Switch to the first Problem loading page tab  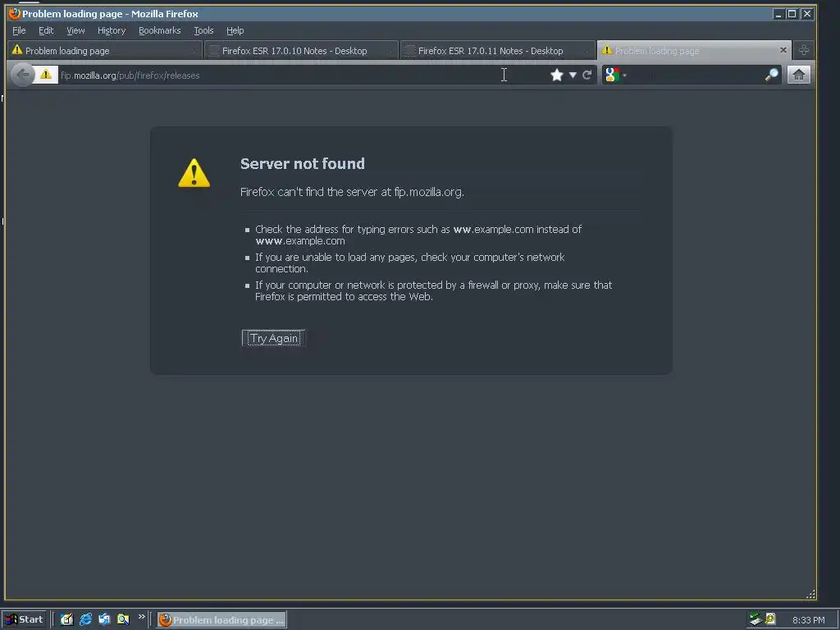(x=105, y=50)
